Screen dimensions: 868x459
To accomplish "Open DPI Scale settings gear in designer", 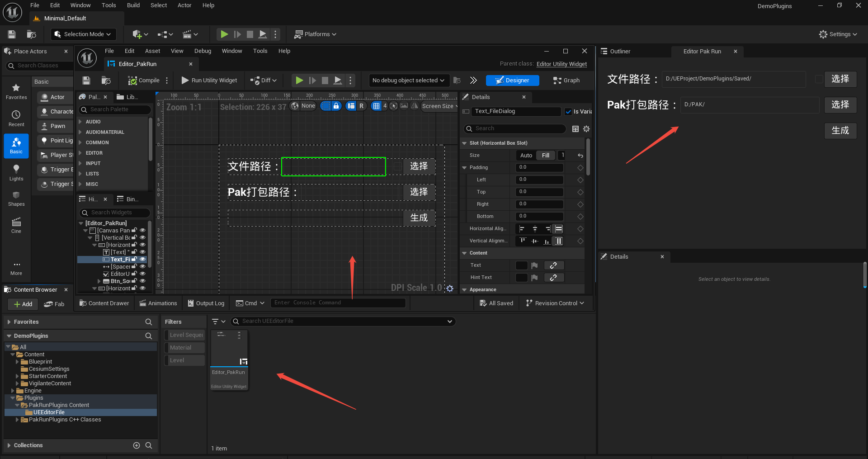I will point(450,289).
